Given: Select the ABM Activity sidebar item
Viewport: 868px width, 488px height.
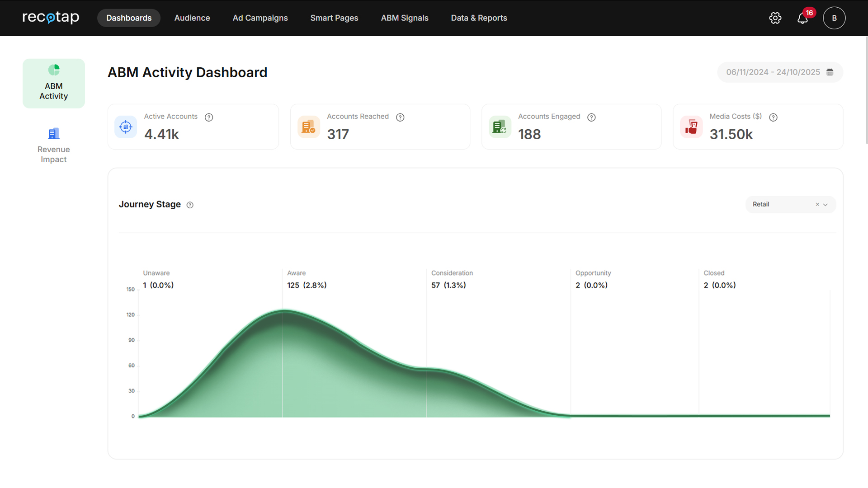Looking at the screenshot, I should click(53, 83).
